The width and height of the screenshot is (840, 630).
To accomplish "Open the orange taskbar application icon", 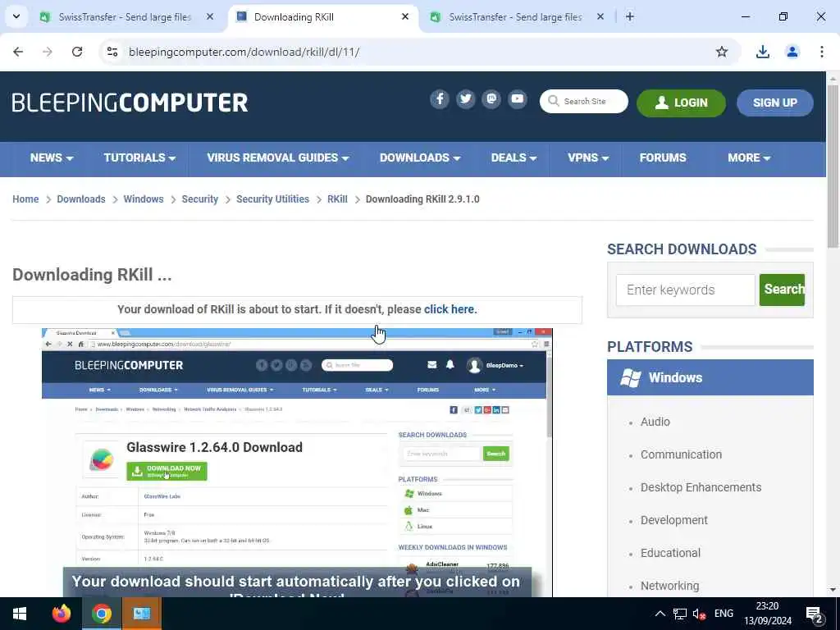I will (142, 614).
